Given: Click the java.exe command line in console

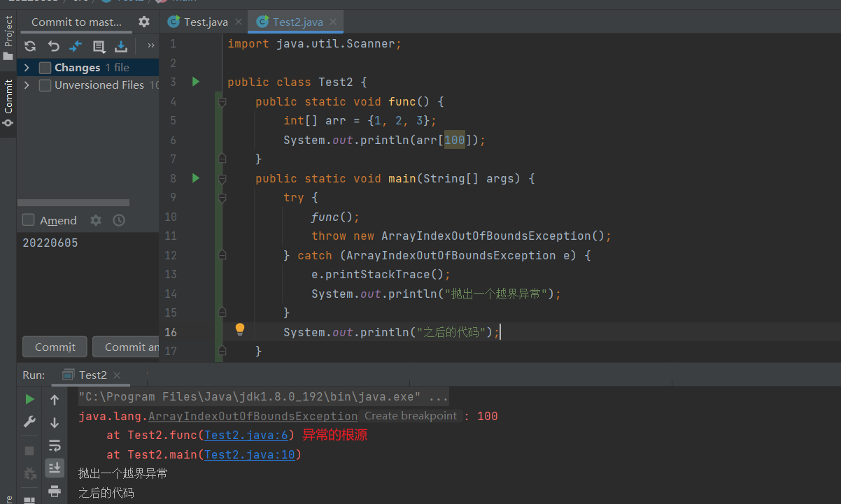Looking at the screenshot, I should coord(264,397).
